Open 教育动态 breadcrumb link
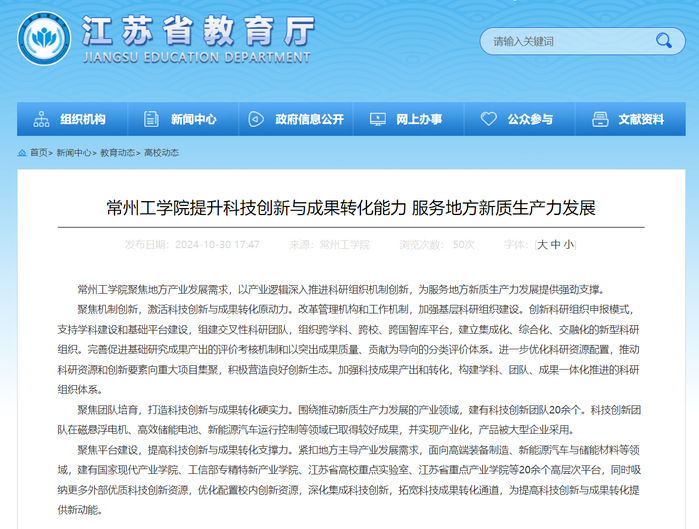The image size is (699, 529). tap(117, 153)
